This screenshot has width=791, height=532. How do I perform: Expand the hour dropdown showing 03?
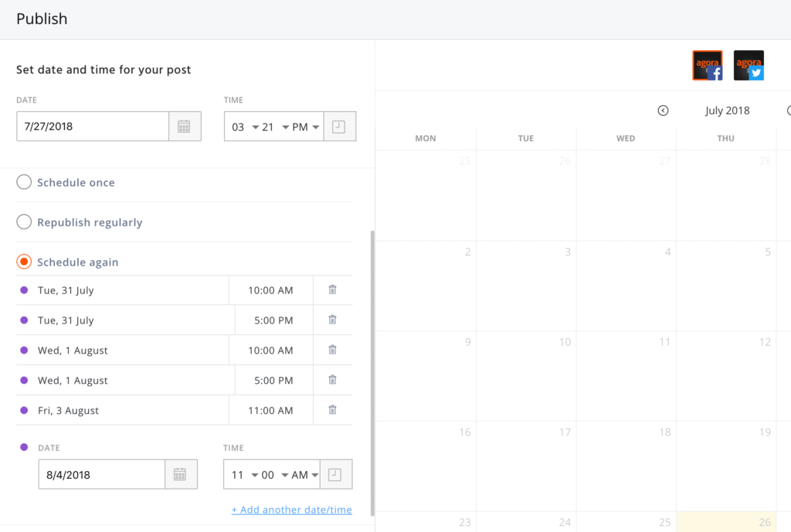(245, 127)
